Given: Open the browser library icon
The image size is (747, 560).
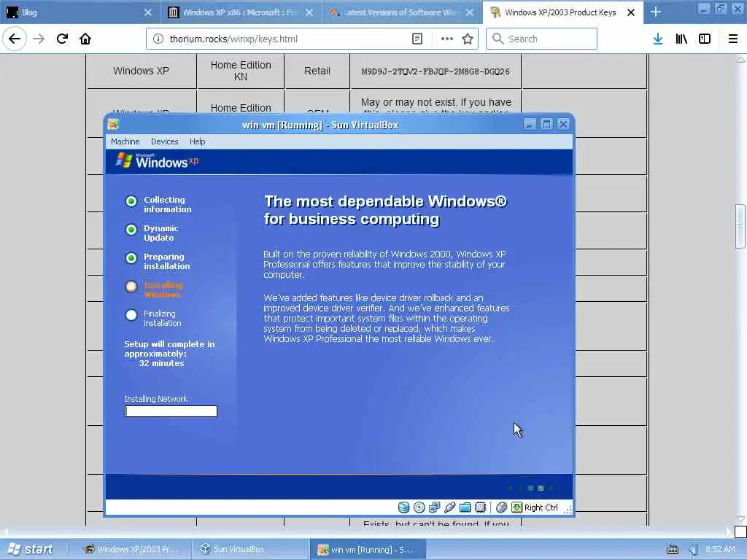Looking at the screenshot, I should coord(681,39).
